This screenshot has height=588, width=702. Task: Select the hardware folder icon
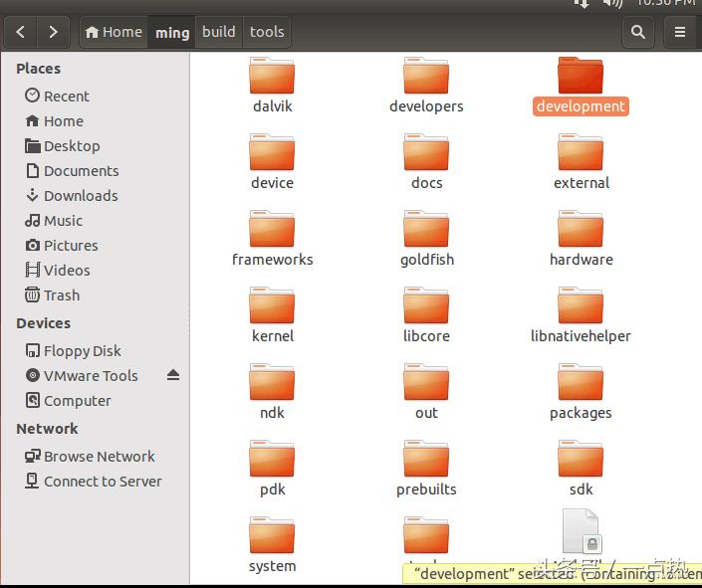581,228
